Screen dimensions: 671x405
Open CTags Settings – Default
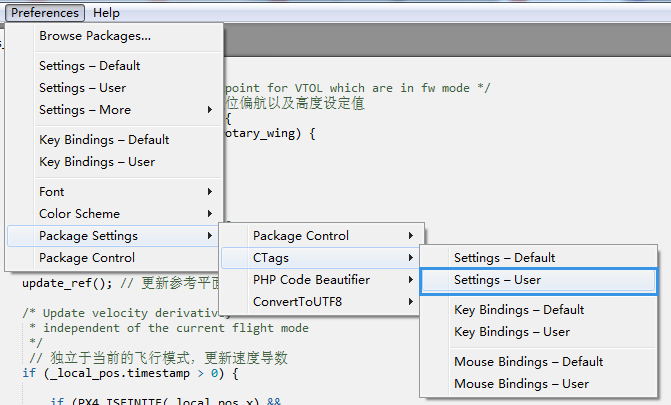504,258
